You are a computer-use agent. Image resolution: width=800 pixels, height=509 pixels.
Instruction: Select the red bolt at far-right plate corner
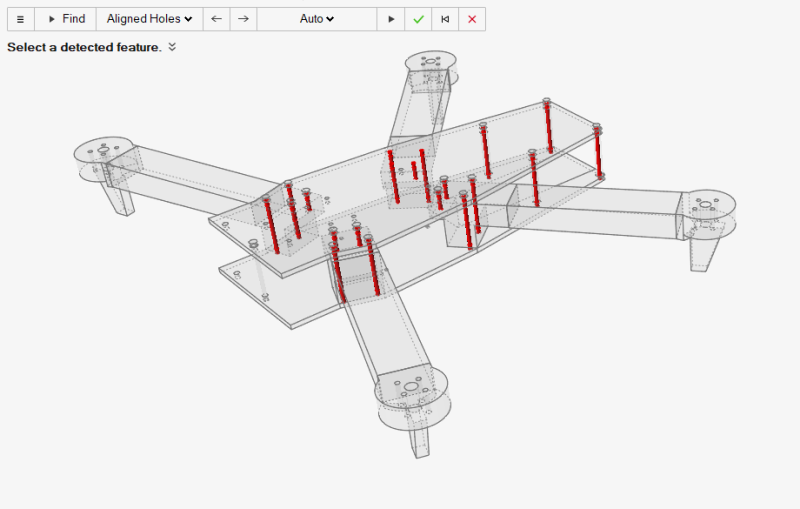coord(597,152)
